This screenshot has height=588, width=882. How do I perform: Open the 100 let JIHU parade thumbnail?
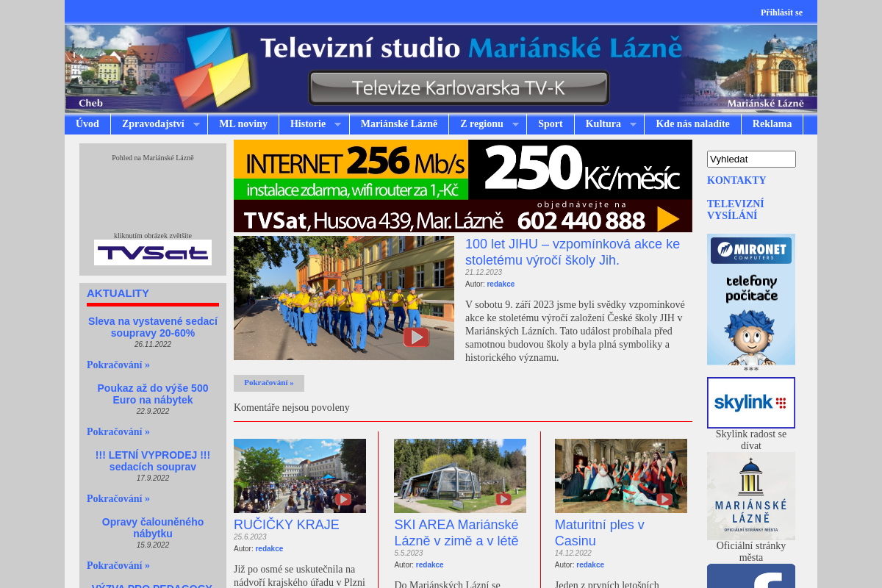pos(344,298)
